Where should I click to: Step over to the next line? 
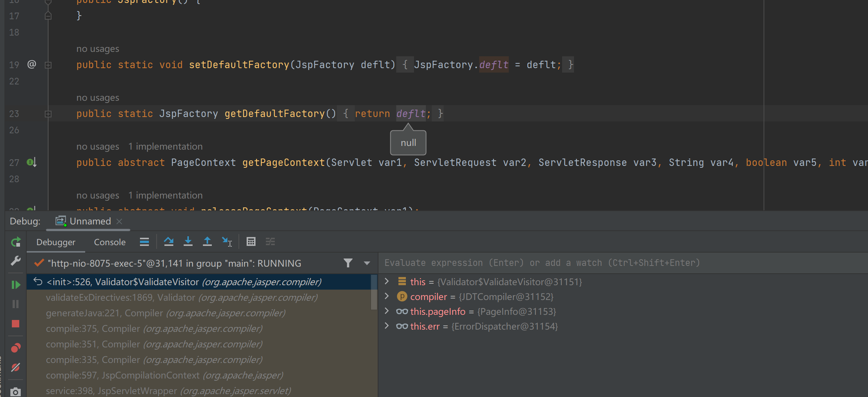click(x=169, y=242)
